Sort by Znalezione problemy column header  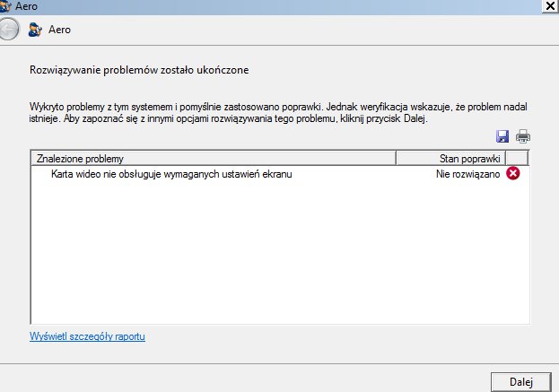[214, 158]
